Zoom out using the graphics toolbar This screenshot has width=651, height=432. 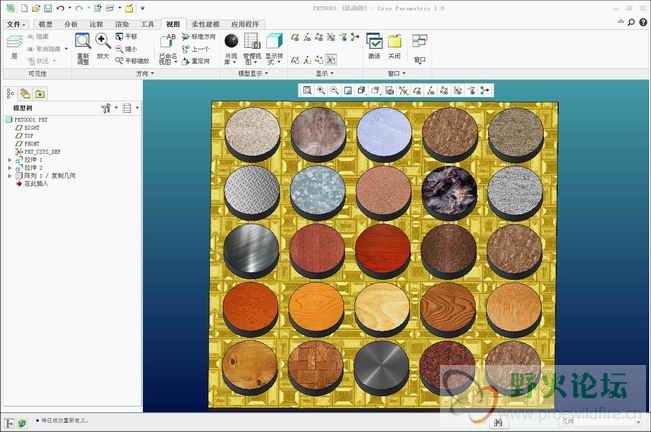point(334,90)
